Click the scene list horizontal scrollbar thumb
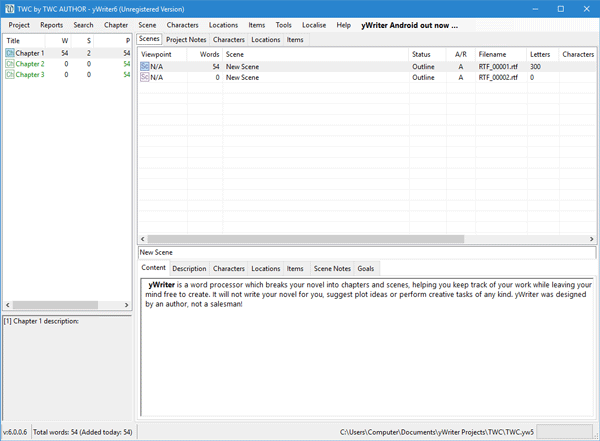The height and width of the screenshot is (441, 600). (x=306, y=239)
